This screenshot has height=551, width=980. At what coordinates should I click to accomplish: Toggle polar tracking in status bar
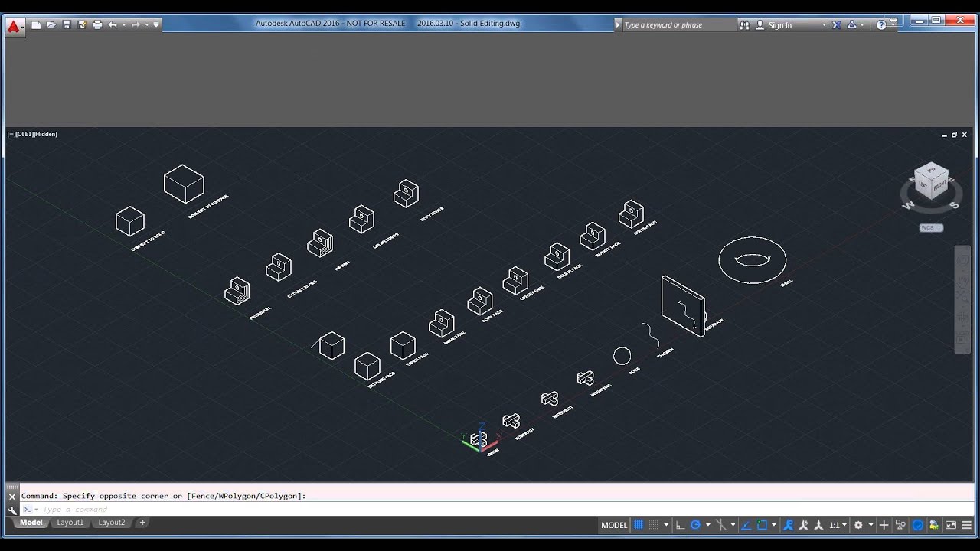click(x=695, y=525)
